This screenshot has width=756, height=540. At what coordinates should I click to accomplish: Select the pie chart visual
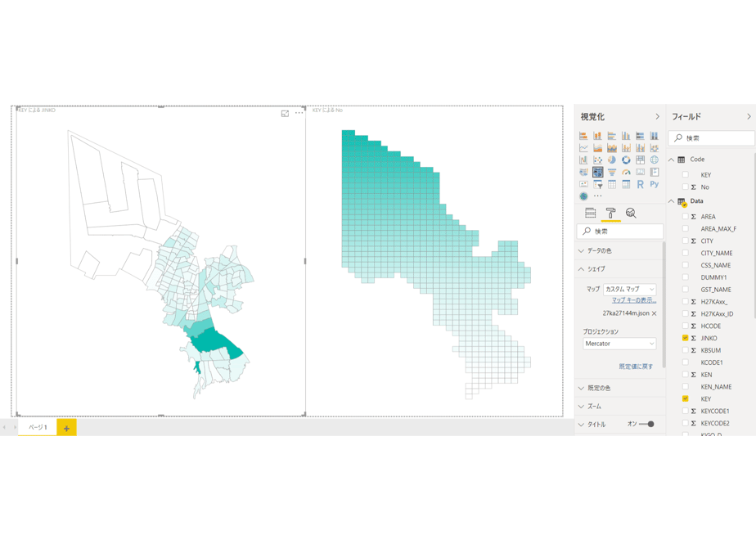coord(612,160)
